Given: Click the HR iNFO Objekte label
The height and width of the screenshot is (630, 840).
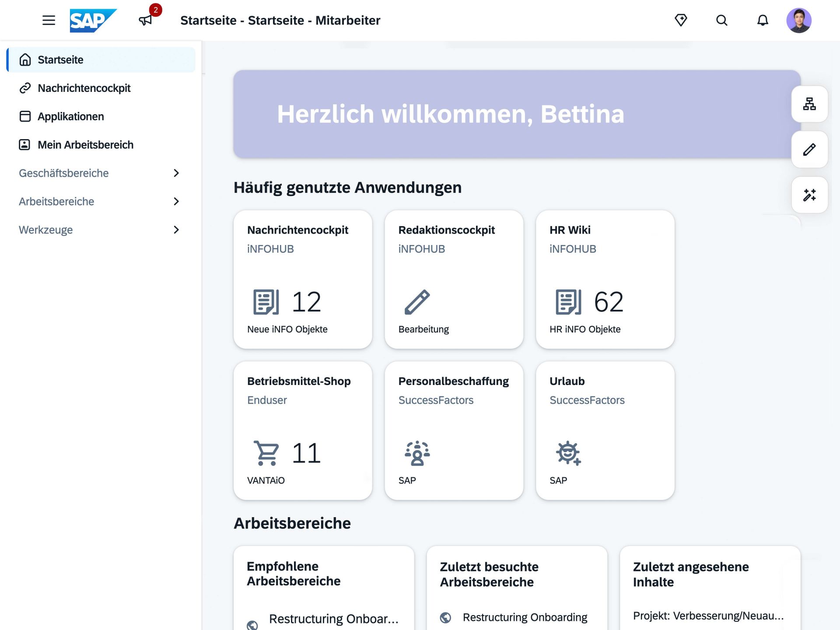Looking at the screenshot, I should [585, 329].
